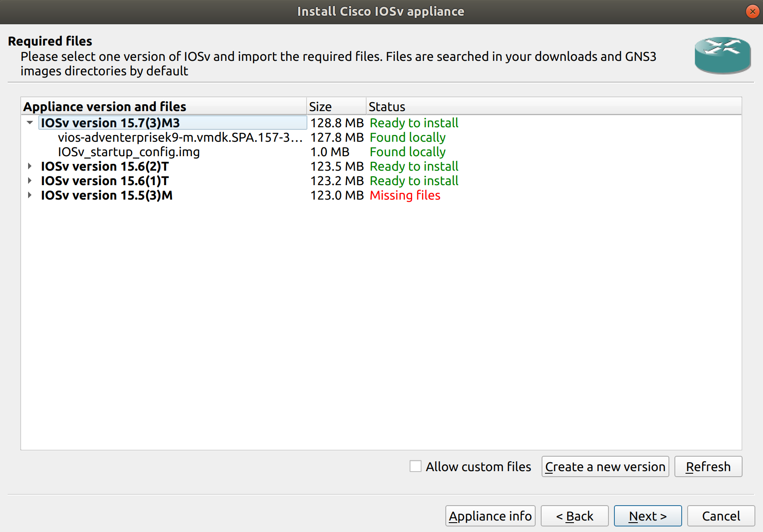Click the Appliance version and files column header
The image size is (763, 532).
pos(164,106)
